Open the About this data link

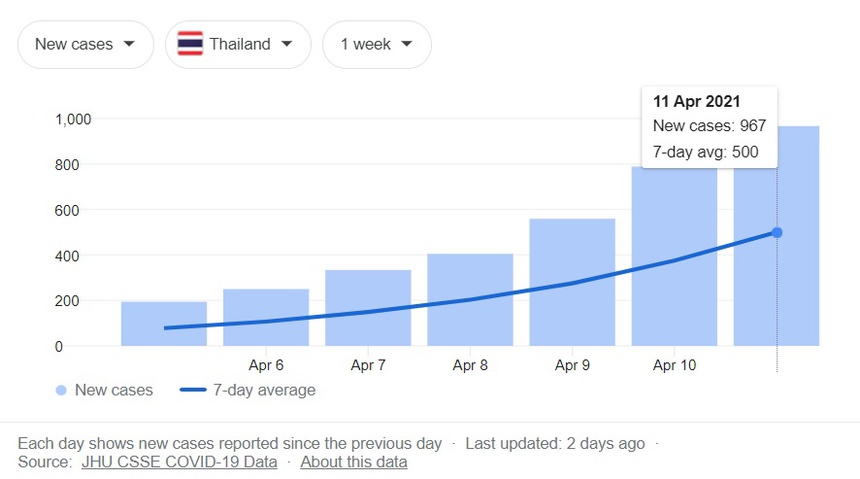tap(353, 462)
